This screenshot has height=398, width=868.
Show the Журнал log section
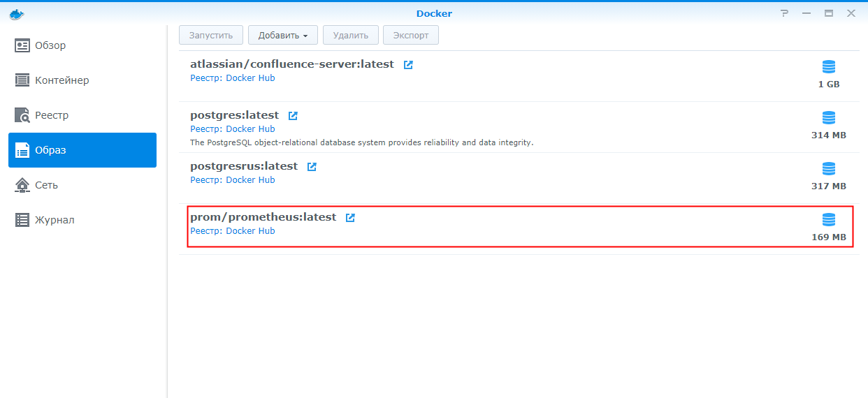[55, 220]
